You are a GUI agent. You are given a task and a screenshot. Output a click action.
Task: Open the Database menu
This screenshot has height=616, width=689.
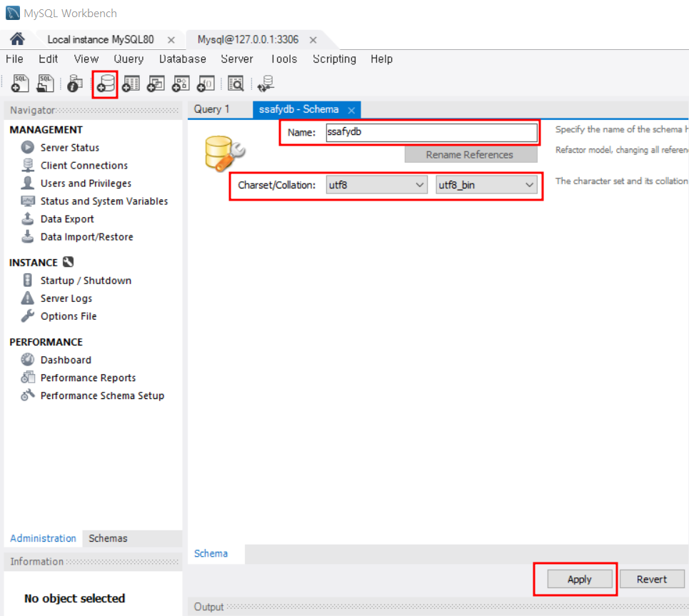(x=182, y=59)
